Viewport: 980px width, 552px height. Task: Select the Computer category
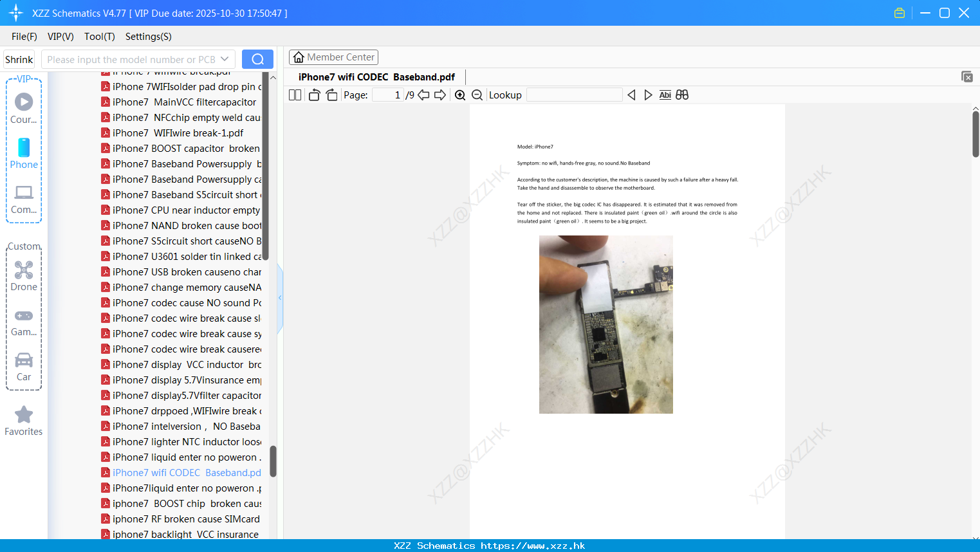pyautogui.click(x=24, y=199)
